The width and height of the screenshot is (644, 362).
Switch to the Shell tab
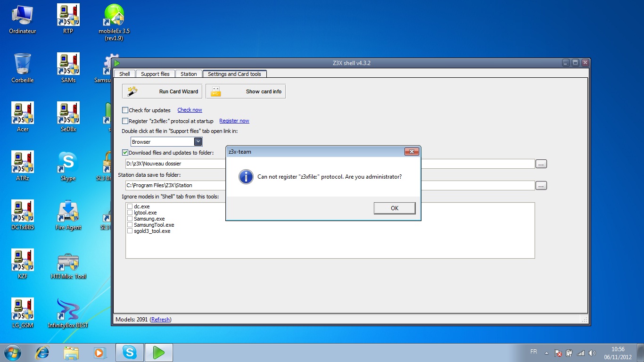(x=124, y=74)
